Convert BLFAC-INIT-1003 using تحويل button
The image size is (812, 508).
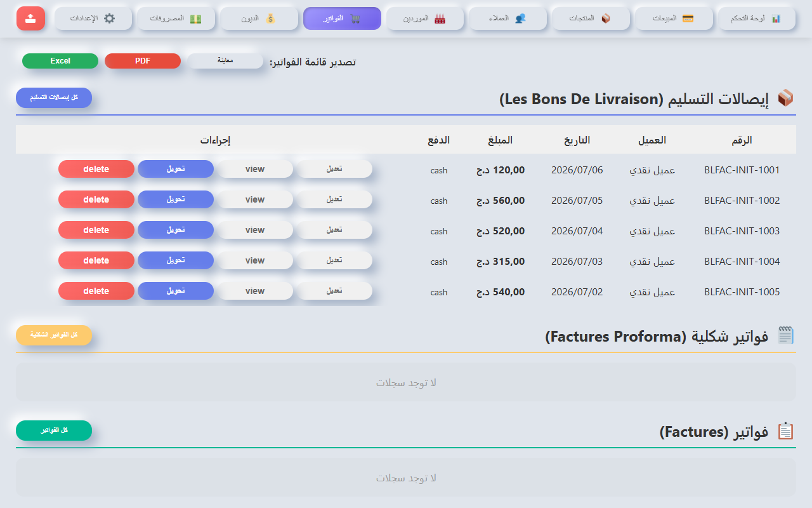pyautogui.click(x=176, y=230)
